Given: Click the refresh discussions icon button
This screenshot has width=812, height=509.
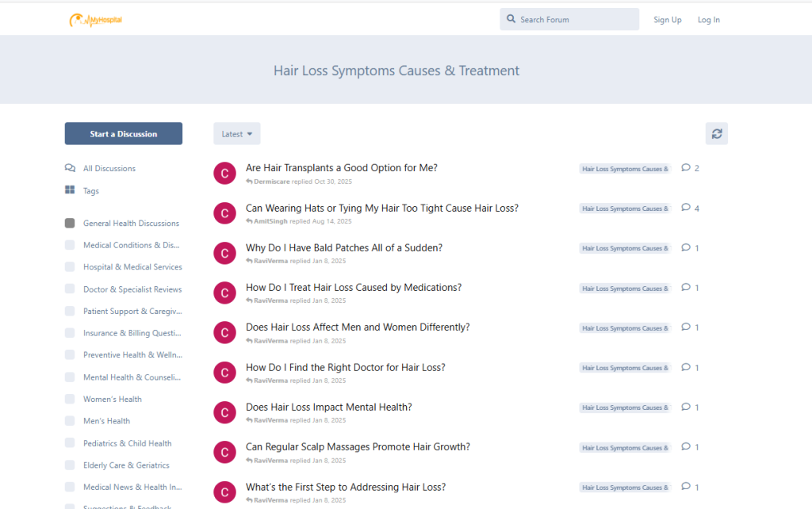Looking at the screenshot, I should point(716,134).
